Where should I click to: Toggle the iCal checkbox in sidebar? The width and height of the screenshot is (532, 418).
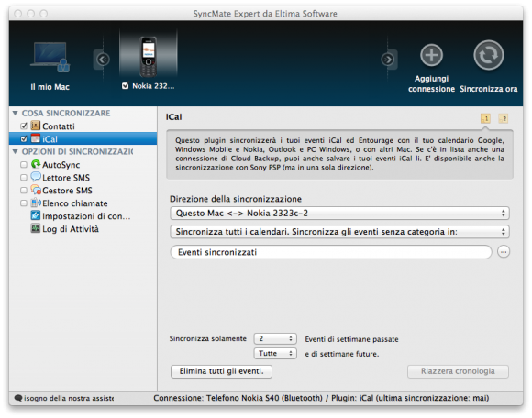[24, 139]
